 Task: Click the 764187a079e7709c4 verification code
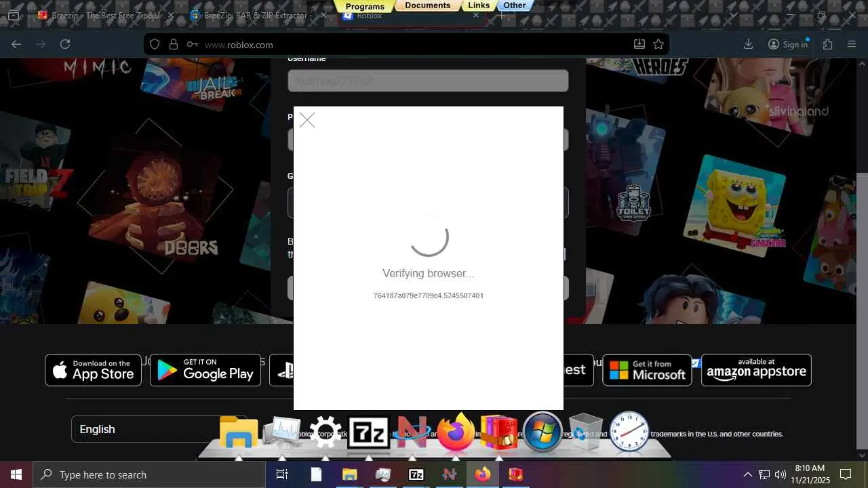coord(429,296)
